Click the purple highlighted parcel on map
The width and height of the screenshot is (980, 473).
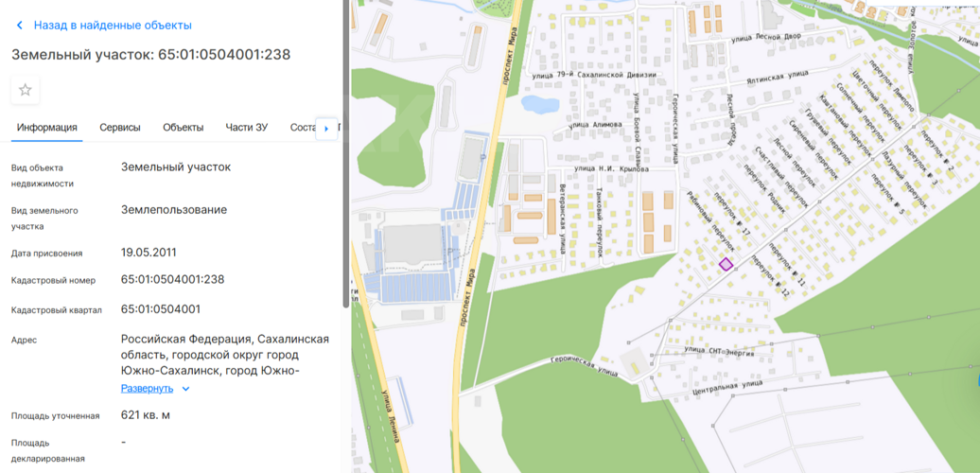(726, 265)
